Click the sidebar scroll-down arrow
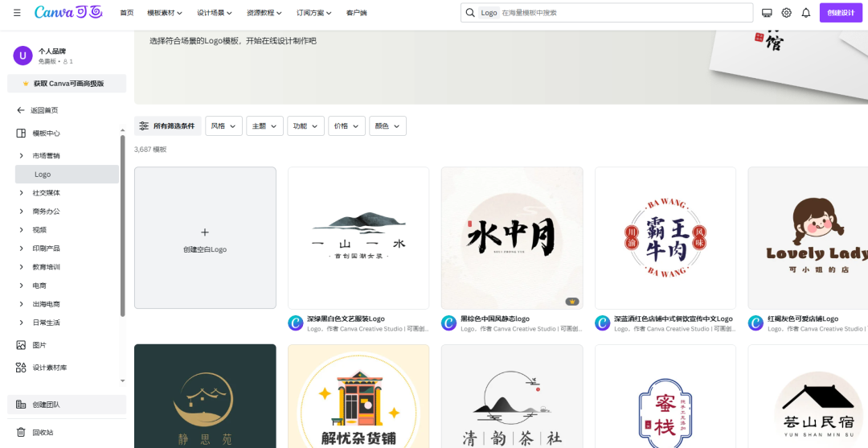868x448 pixels. click(x=122, y=381)
